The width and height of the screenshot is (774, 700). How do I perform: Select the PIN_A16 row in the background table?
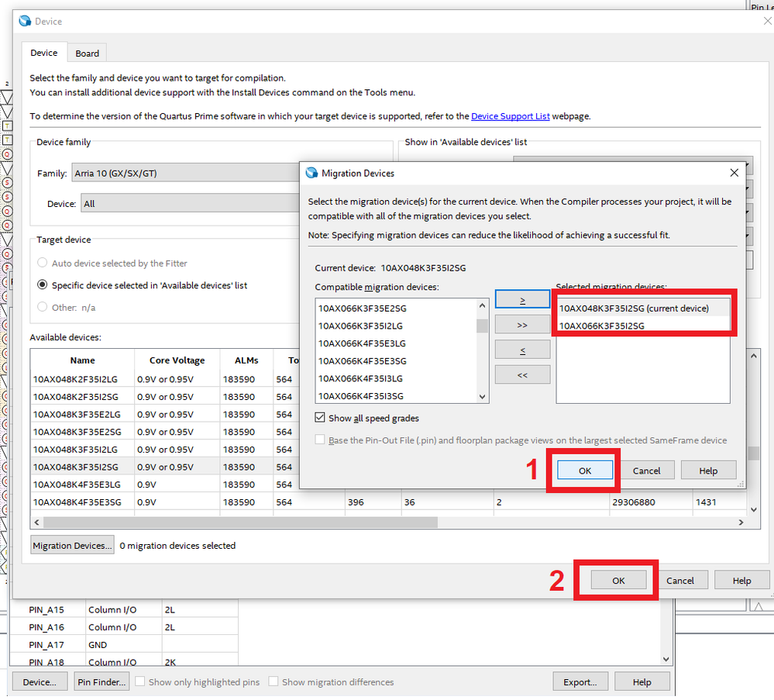coord(124,627)
